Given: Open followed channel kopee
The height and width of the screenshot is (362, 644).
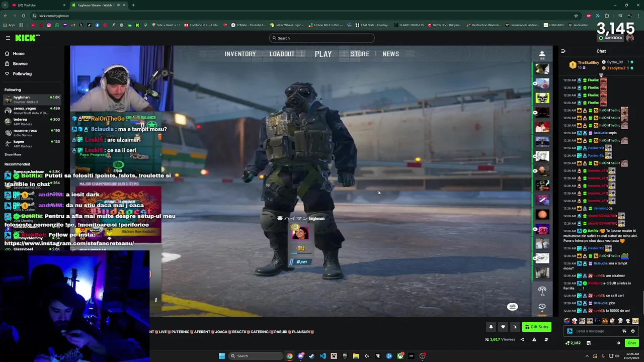Looking at the screenshot, I should click(32, 143).
